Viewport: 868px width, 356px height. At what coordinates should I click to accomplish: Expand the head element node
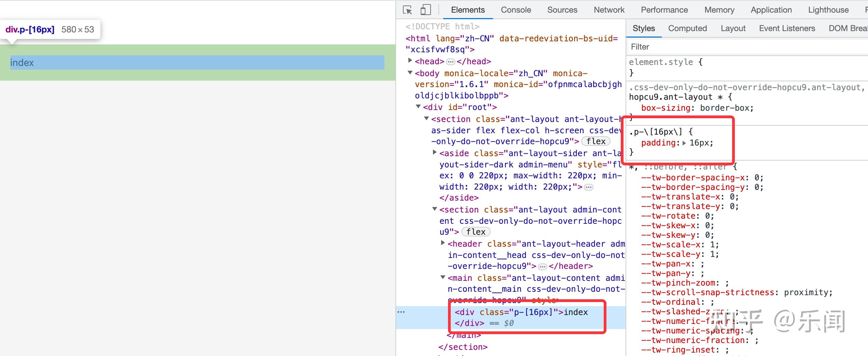(410, 61)
